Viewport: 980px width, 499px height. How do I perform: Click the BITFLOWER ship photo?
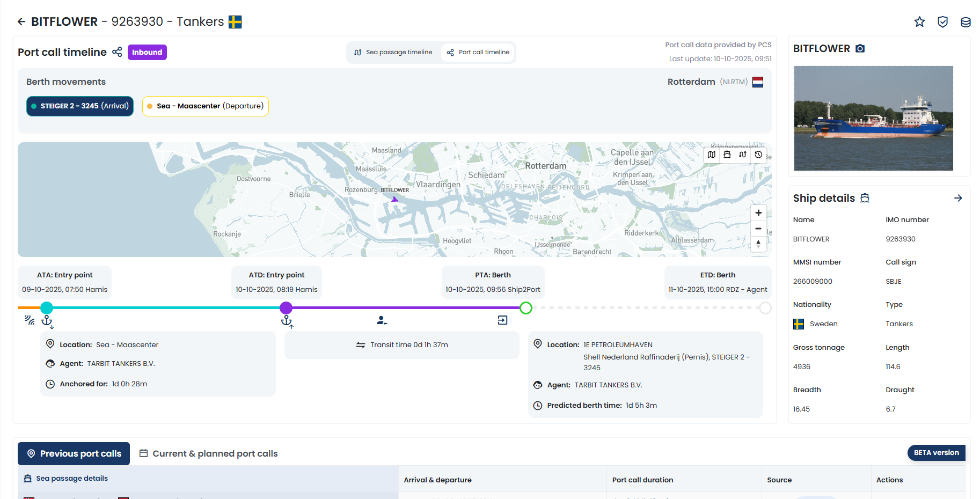coord(873,118)
